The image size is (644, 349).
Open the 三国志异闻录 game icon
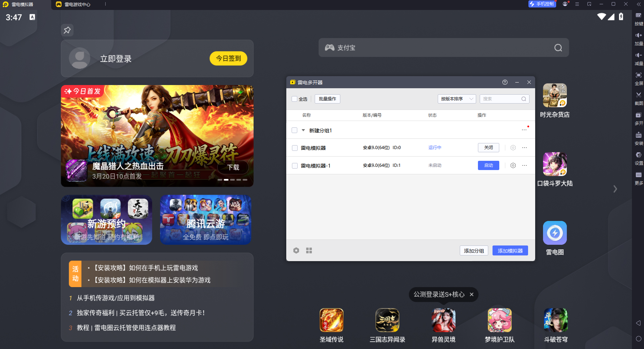[388, 320]
